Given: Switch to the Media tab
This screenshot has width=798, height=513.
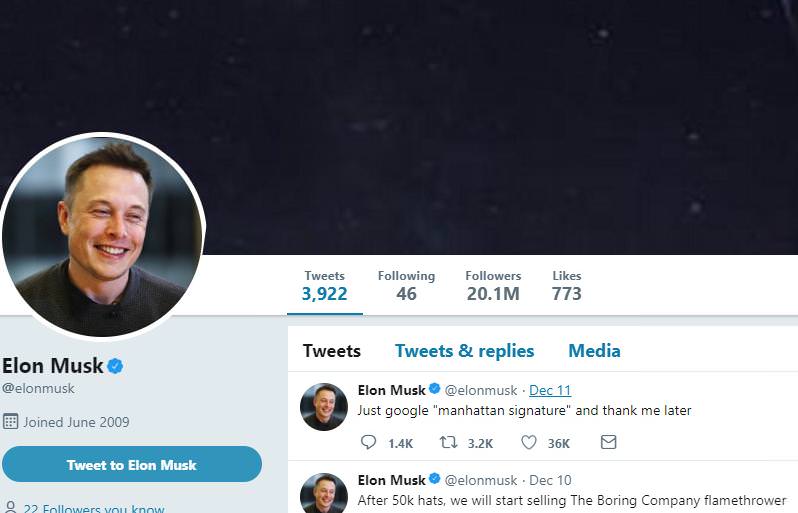Looking at the screenshot, I should tap(594, 351).
